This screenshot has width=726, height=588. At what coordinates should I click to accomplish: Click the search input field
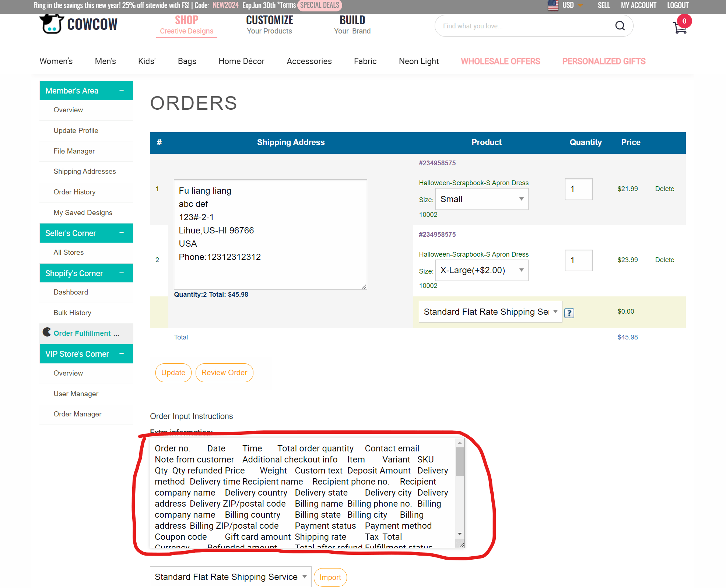pyautogui.click(x=525, y=26)
